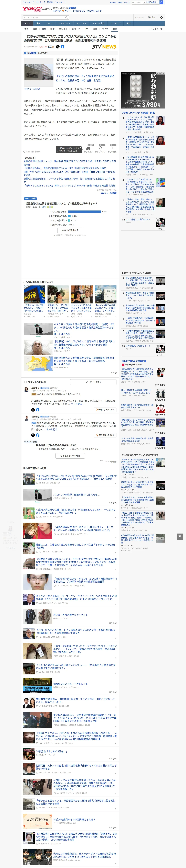Screen dimensions: 186x868
Task: Click 参考になった 1795 button
Action: pyautogui.click(x=105, y=410)
